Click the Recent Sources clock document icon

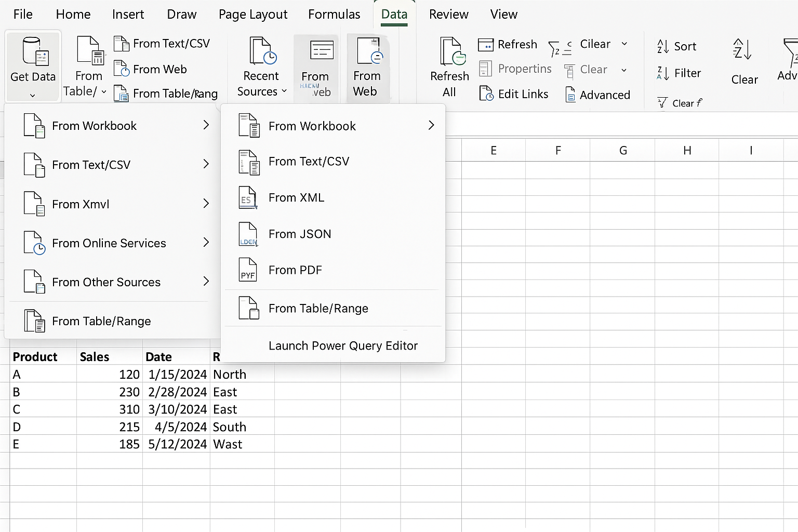click(263, 50)
